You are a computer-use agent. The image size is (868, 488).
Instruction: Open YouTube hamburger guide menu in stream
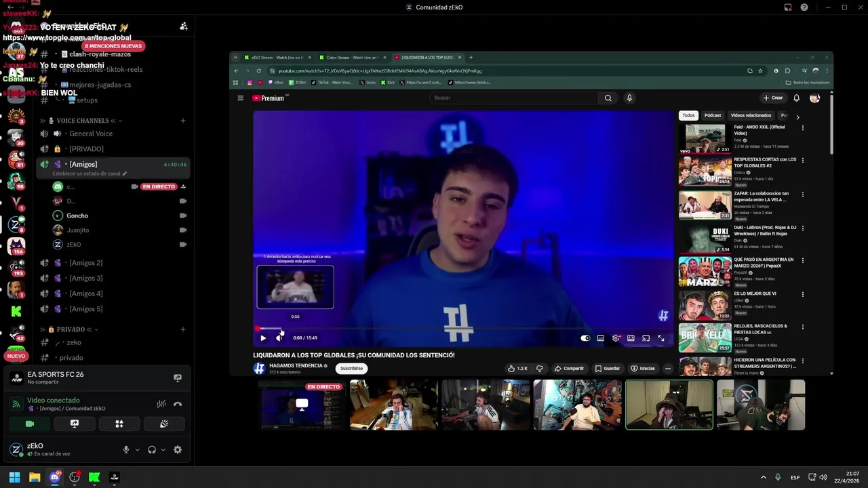[x=240, y=98]
